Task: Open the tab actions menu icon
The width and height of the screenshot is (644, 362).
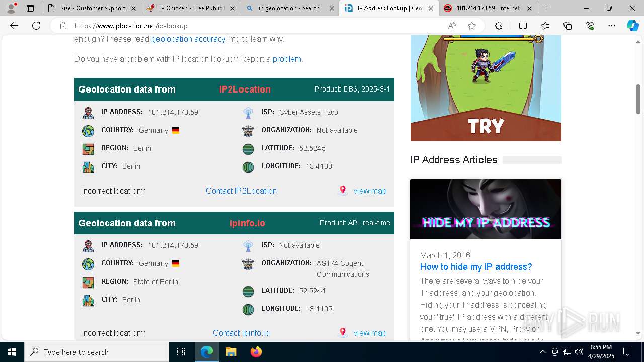Action: pos(30,8)
